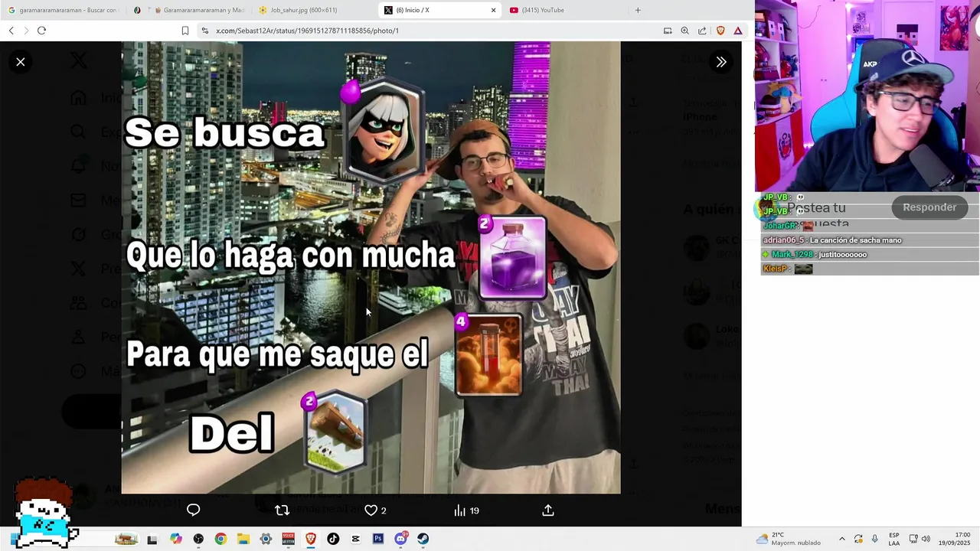Close the Inicio / X tab

[x=493, y=10]
